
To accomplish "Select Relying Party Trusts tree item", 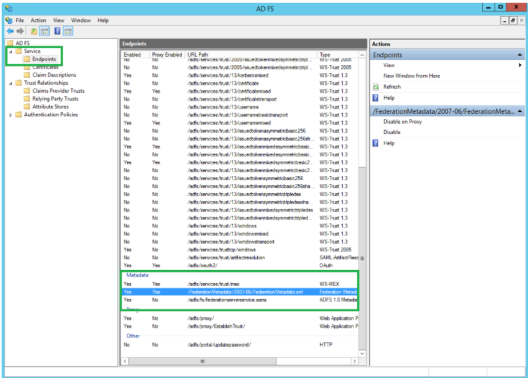I will pos(55,99).
